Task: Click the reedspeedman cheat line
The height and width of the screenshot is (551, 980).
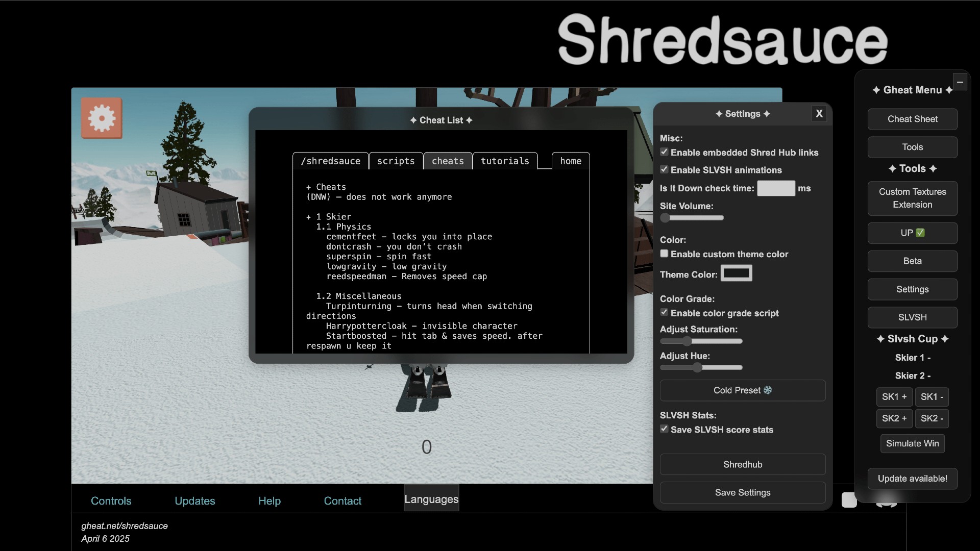Action: tap(406, 277)
